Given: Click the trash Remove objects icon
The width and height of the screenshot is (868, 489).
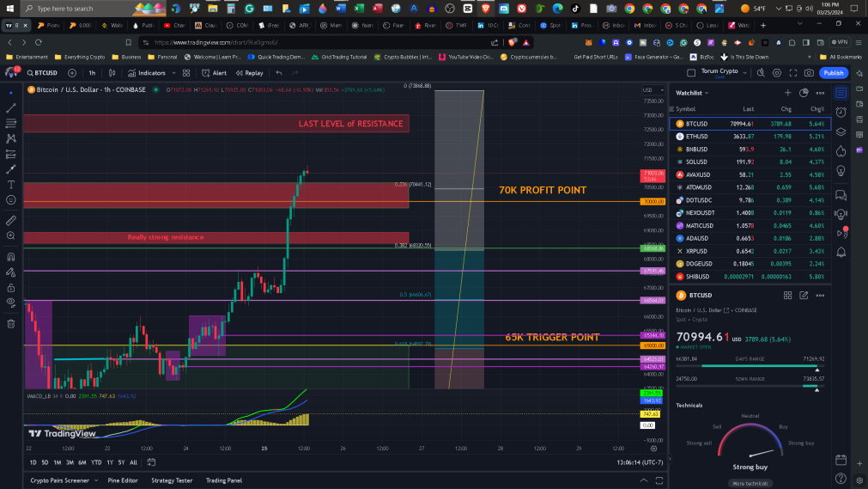Looking at the screenshot, I should point(11,324).
